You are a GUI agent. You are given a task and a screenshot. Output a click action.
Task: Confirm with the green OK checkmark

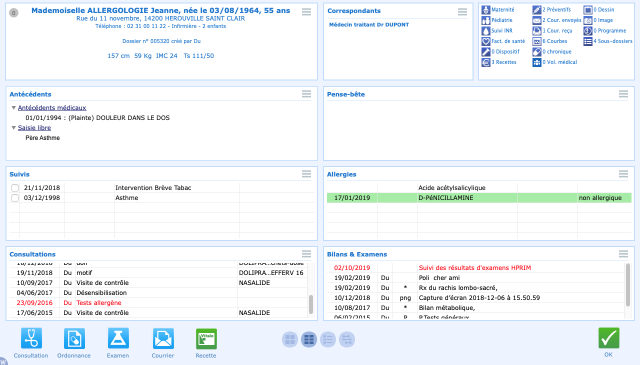[609, 338]
